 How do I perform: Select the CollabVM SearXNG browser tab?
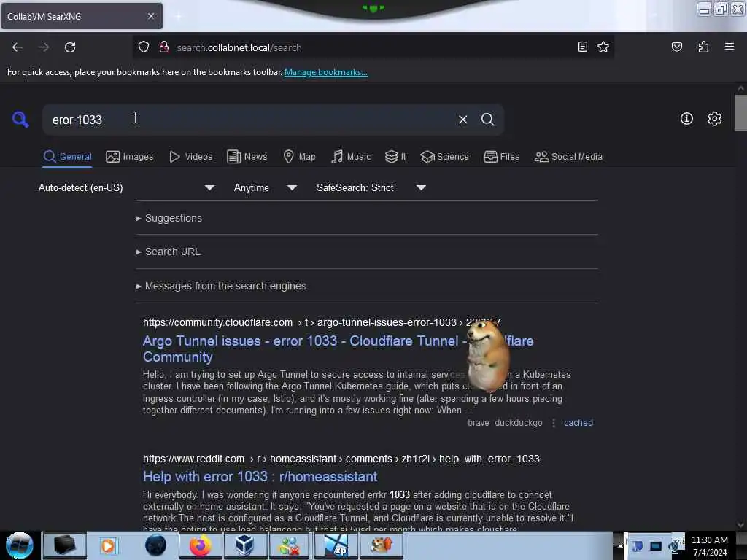pos(82,16)
